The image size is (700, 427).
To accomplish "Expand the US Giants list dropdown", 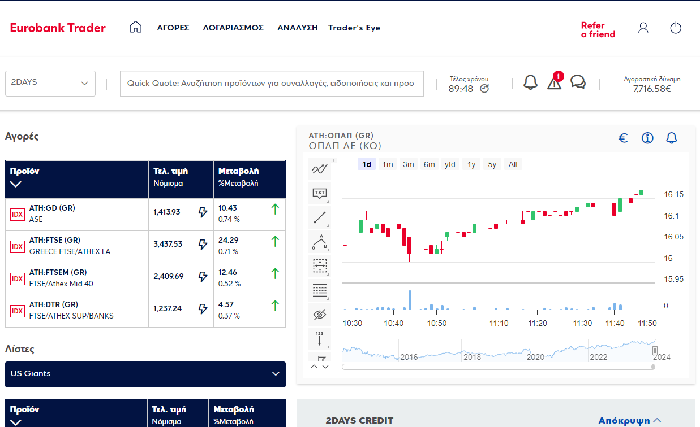I will pyautogui.click(x=145, y=374).
